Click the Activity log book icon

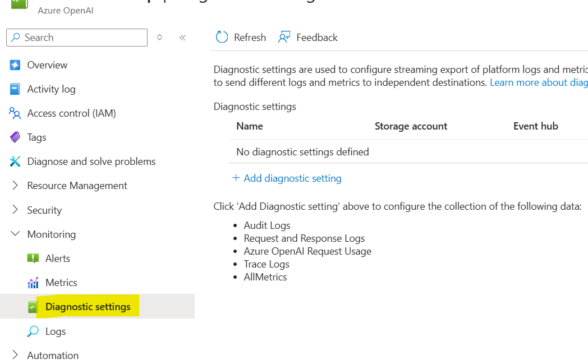15,89
